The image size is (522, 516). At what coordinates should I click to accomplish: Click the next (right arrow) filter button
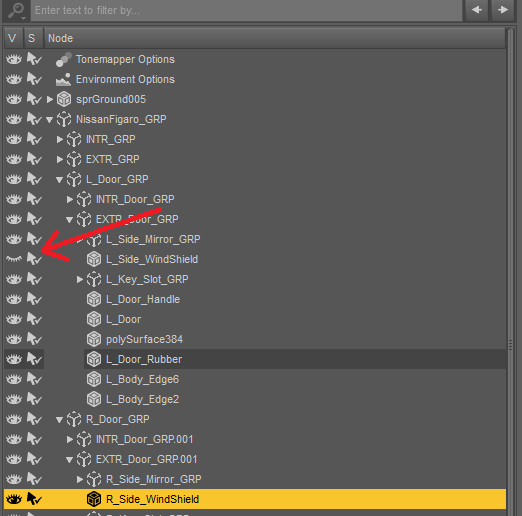pyautogui.click(x=503, y=10)
